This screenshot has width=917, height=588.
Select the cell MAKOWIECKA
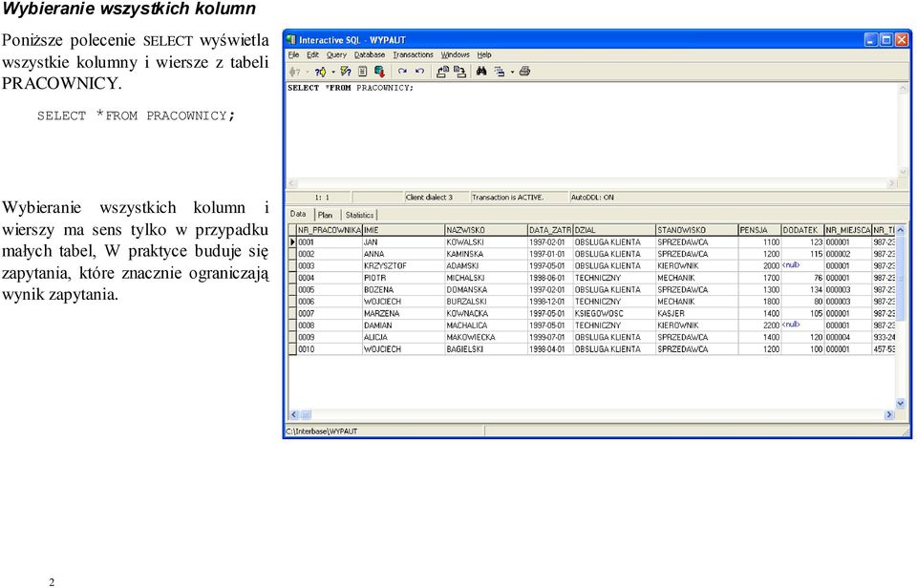click(x=486, y=337)
